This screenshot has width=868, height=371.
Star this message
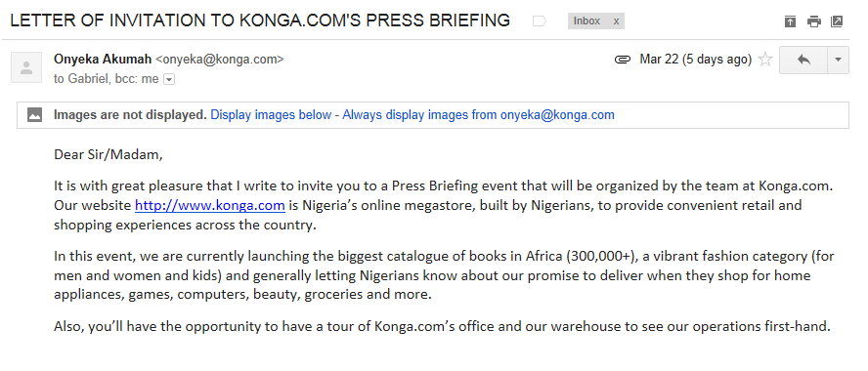click(765, 60)
